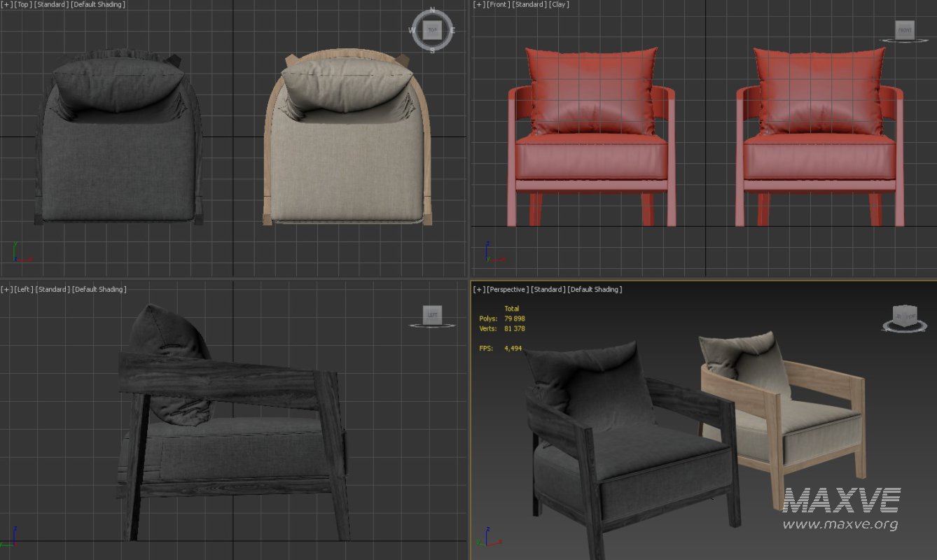Open the [Clay] shading menu in Front viewport
This screenshot has width=937, height=560.
559,5
